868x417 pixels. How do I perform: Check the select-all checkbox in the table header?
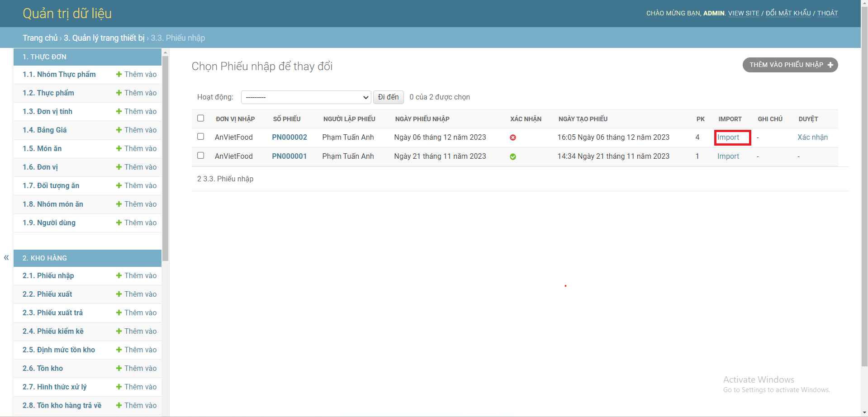(x=201, y=118)
